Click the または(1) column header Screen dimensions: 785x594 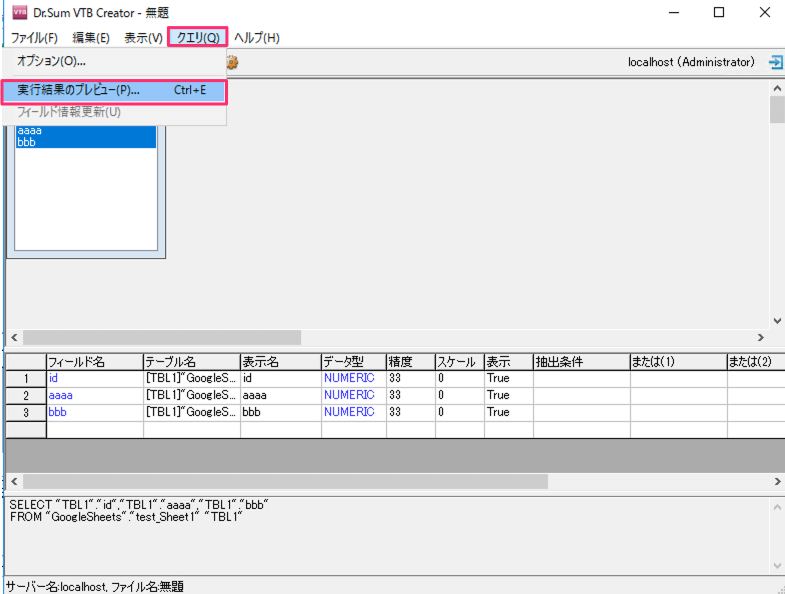(x=678, y=362)
